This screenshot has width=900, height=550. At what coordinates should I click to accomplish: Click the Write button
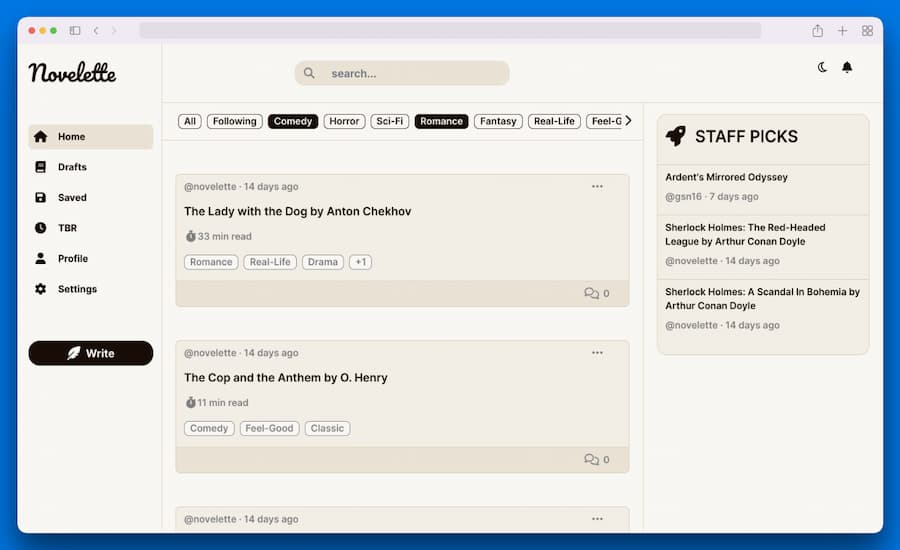click(91, 353)
